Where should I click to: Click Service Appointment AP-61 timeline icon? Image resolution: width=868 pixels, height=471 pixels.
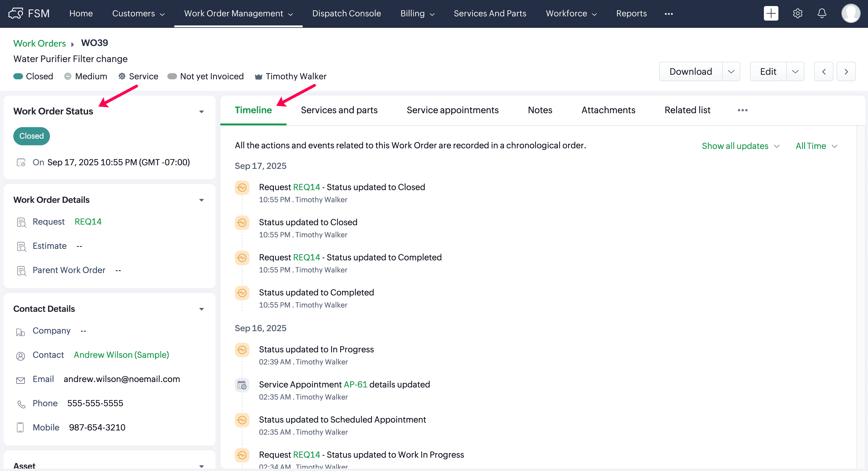coord(242,385)
